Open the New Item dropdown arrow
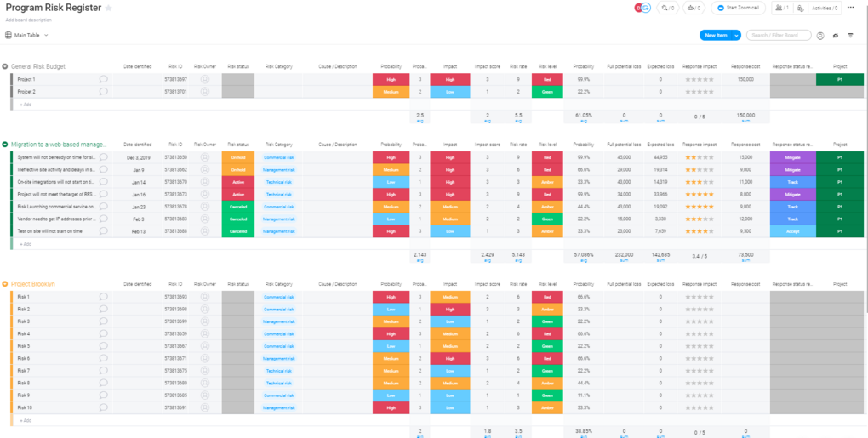The image size is (868, 438). click(x=736, y=36)
